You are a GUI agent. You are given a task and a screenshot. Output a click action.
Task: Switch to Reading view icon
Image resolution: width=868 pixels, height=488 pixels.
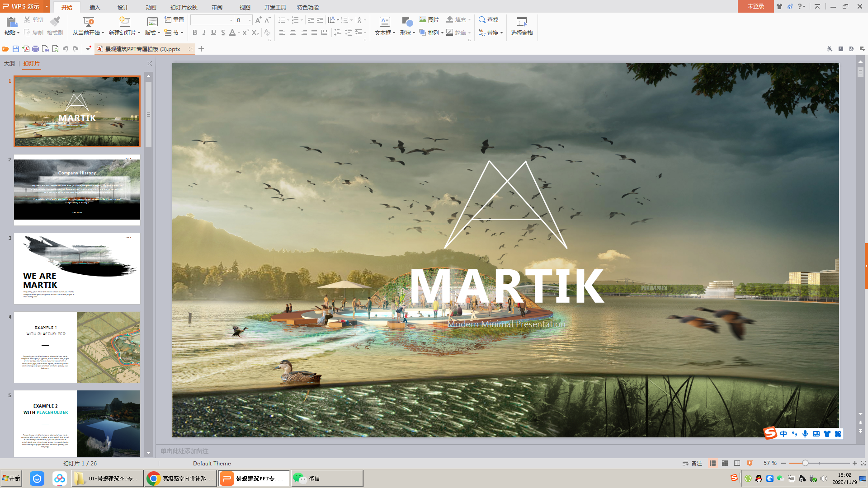point(737,463)
